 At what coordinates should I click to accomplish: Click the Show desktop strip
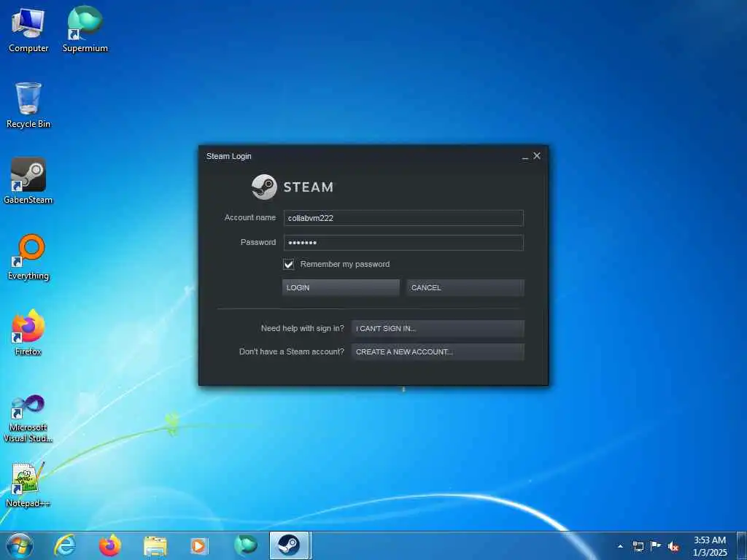click(x=742, y=546)
